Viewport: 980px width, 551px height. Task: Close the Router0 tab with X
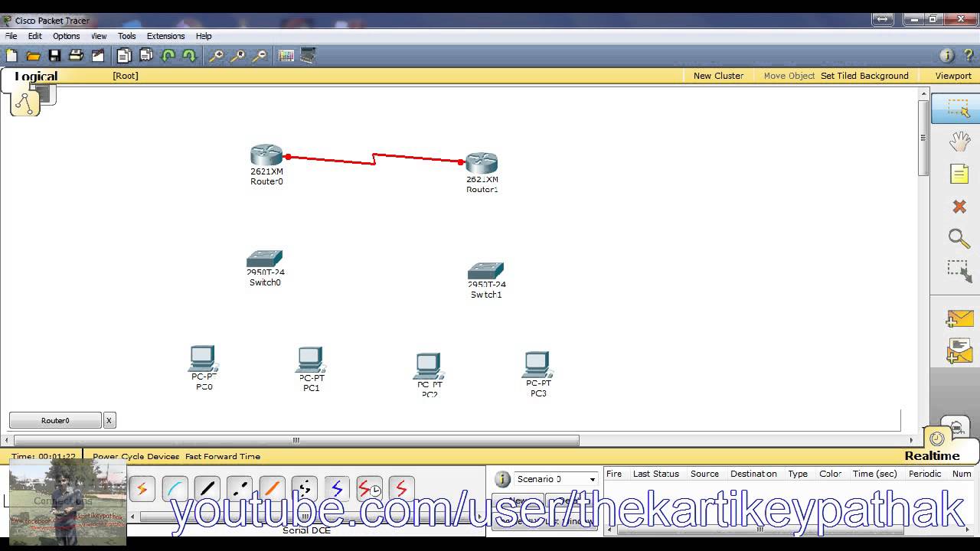[x=109, y=420]
